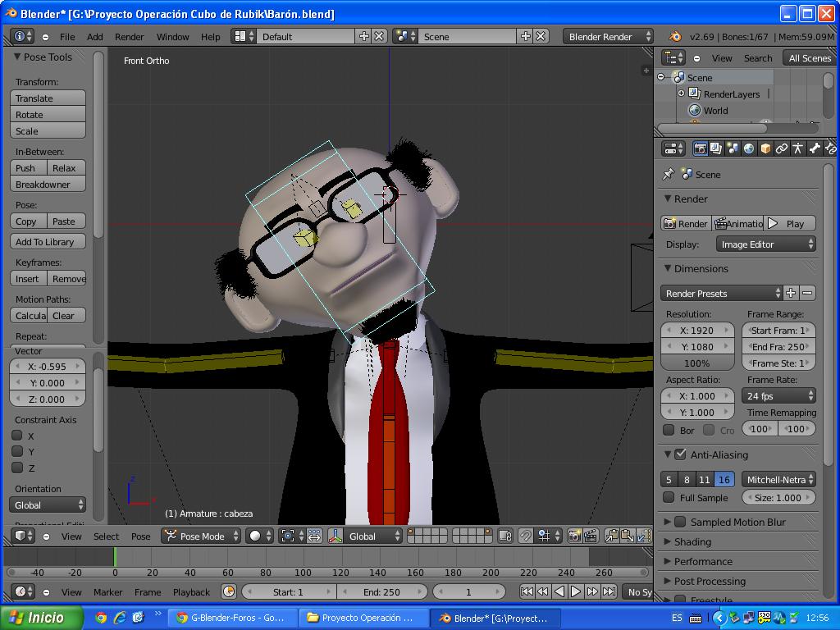This screenshot has width=840, height=630.
Task: Expand the Shading panel
Action: tap(692, 541)
